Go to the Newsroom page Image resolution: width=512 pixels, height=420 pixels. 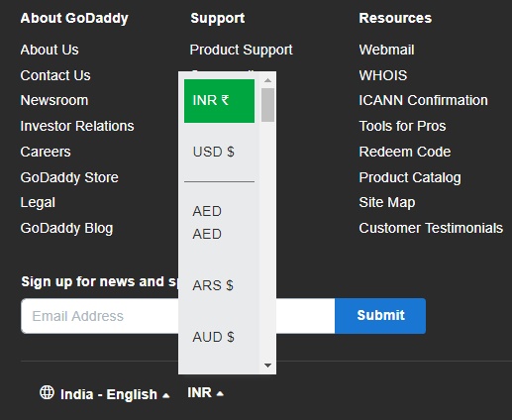(x=54, y=100)
